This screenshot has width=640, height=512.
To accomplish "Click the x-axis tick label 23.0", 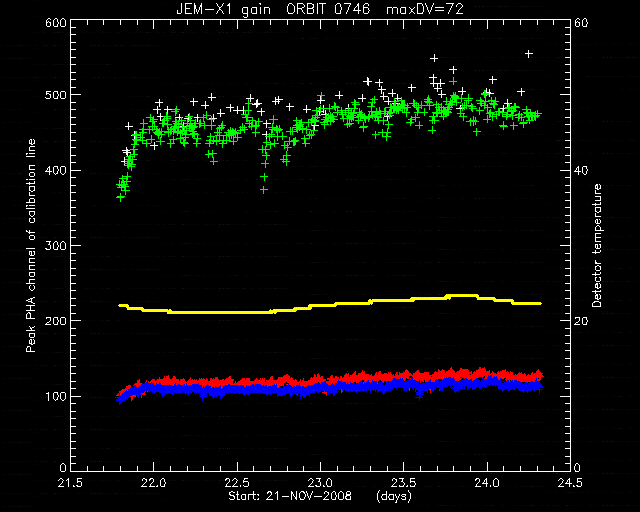I will click(x=320, y=483).
